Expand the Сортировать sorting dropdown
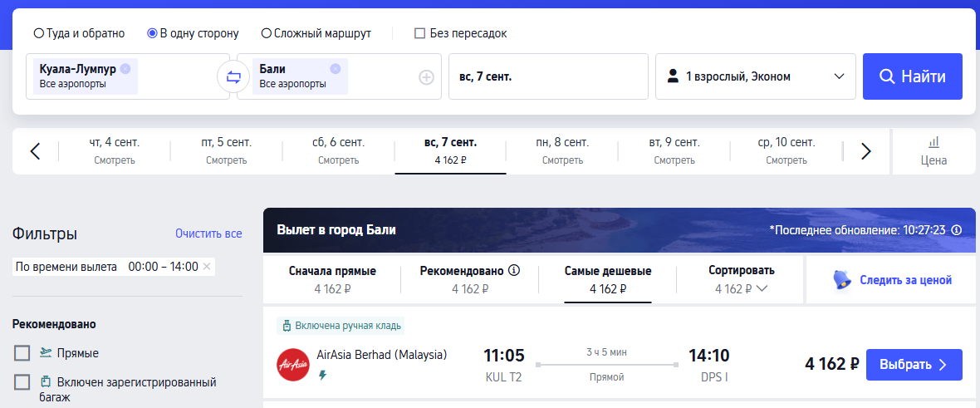 click(x=742, y=279)
